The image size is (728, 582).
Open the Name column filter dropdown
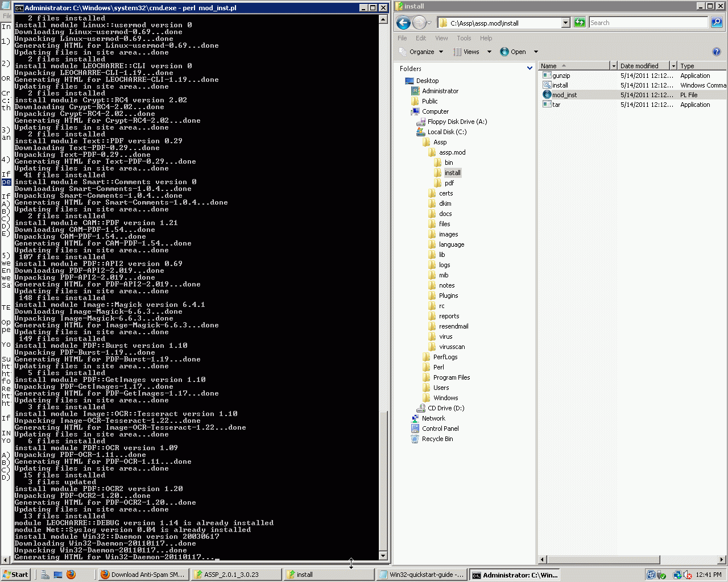pyautogui.click(x=613, y=66)
